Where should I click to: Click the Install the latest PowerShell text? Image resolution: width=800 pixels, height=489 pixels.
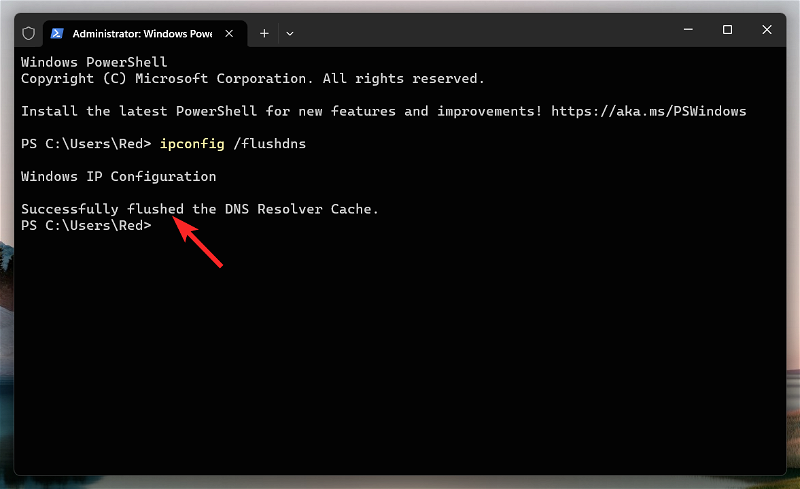[x=139, y=111]
